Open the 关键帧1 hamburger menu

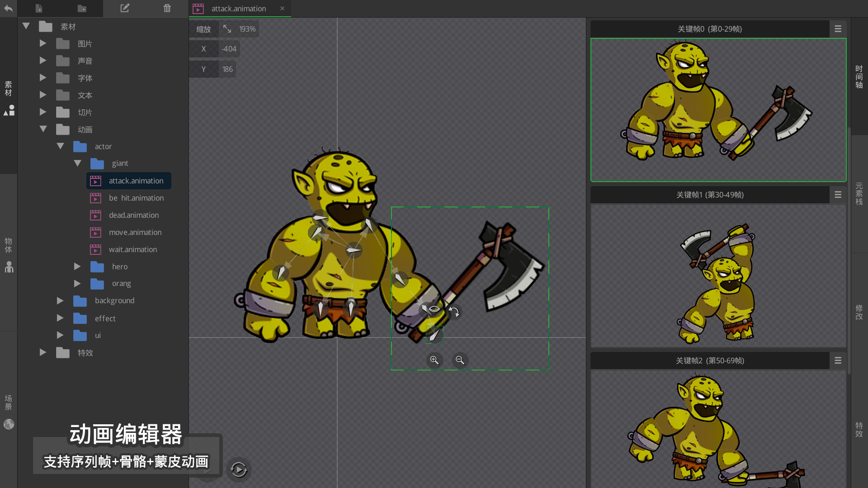click(x=838, y=195)
